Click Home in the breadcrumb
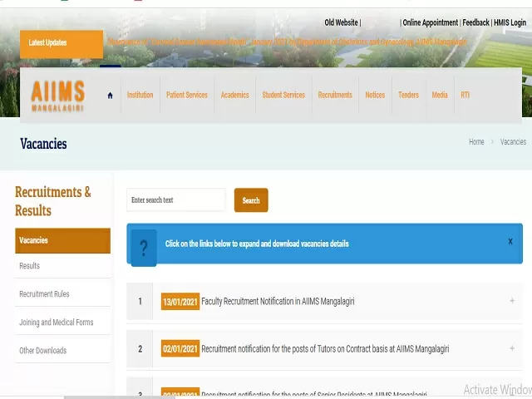This screenshot has height=399, width=532. [476, 142]
